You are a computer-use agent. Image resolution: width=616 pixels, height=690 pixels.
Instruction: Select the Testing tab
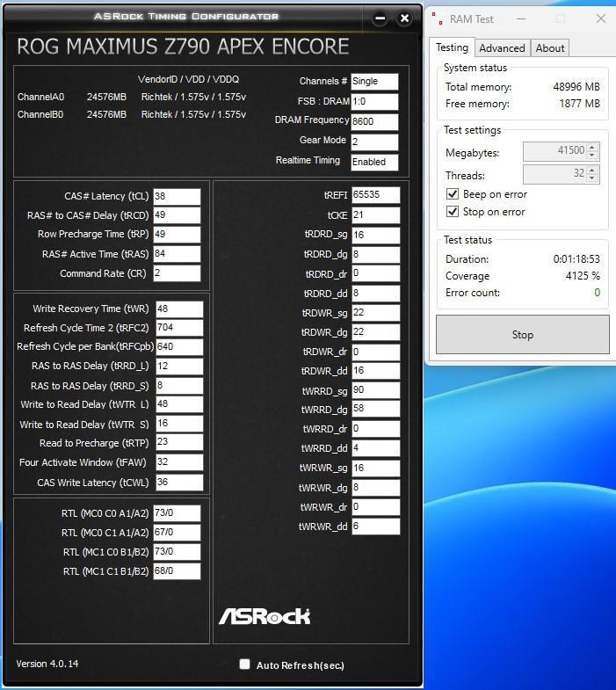pos(452,47)
